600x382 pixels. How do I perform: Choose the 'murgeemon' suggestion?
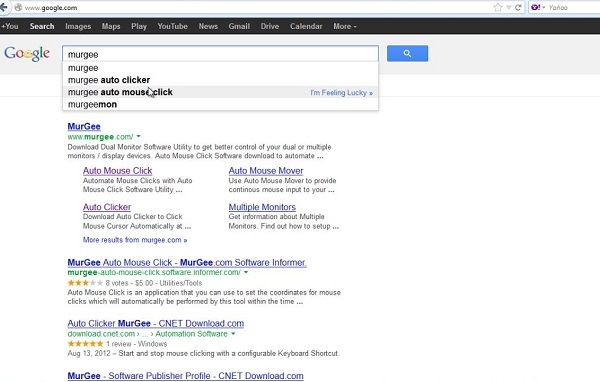220,104
